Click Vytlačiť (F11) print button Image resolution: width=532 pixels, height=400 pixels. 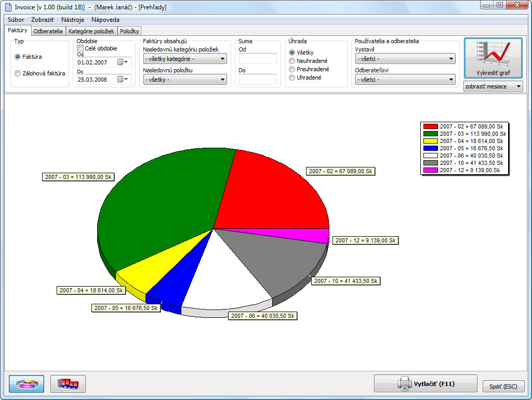[425, 384]
